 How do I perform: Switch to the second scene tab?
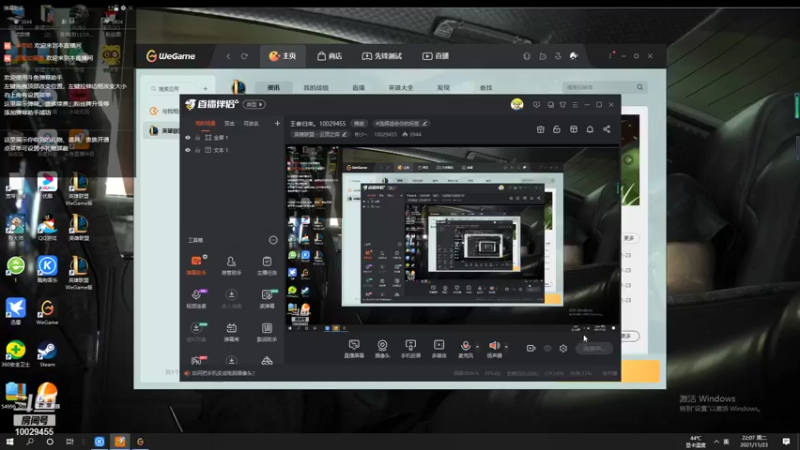[230, 123]
